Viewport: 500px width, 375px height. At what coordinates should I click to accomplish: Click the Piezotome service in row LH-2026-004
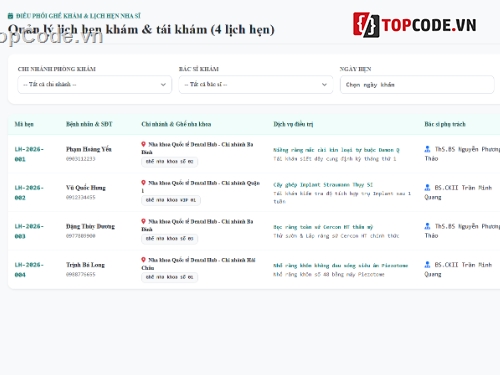tap(341, 266)
